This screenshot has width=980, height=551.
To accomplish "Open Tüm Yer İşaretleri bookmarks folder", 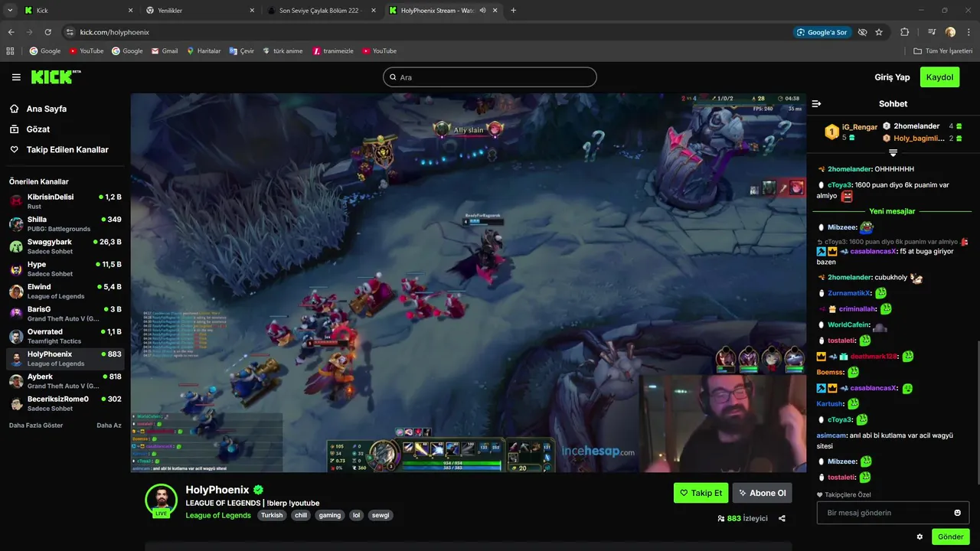I will [943, 51].
